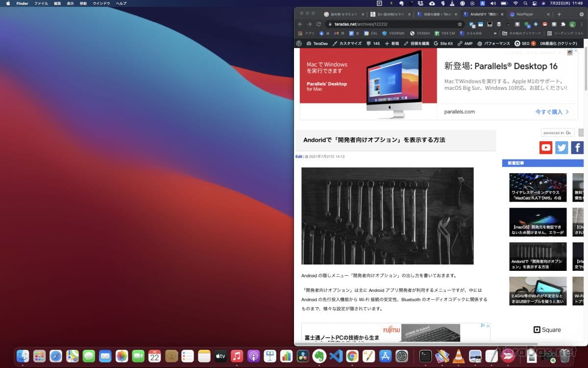The height and width of the screenshot is (368, 588).
Task: Open the ヘルプ menu
Action: coord(121,3)
